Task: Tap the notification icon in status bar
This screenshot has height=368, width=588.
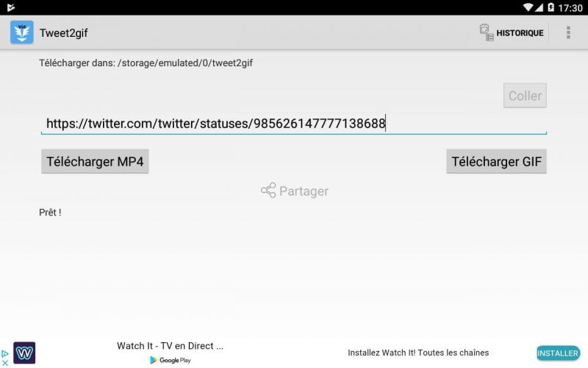Action: [x=10, y=7]
